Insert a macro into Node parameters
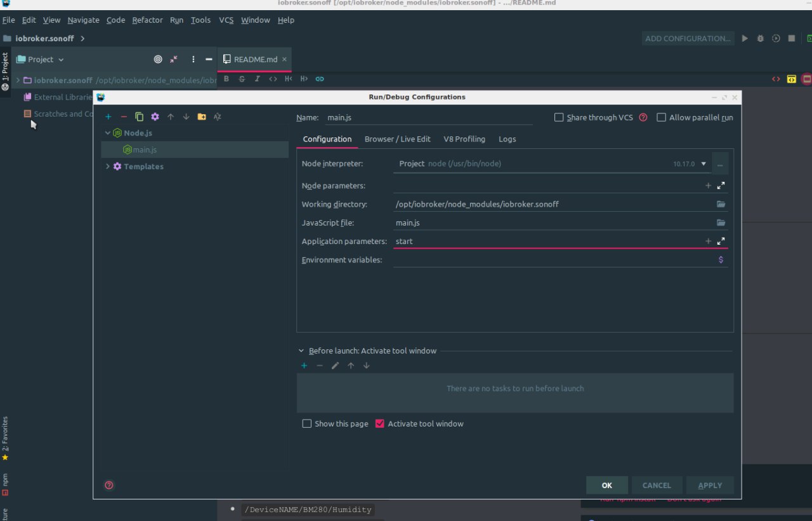 click(709, 186)
